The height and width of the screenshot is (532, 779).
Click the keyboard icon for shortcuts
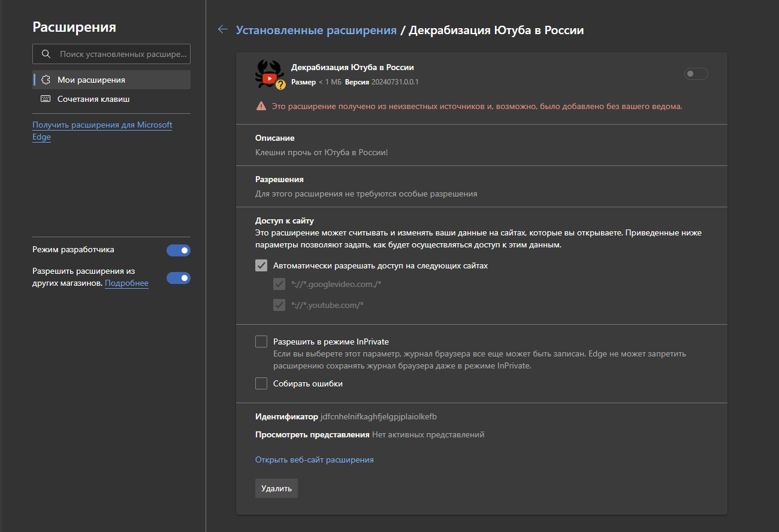point(46,99)
